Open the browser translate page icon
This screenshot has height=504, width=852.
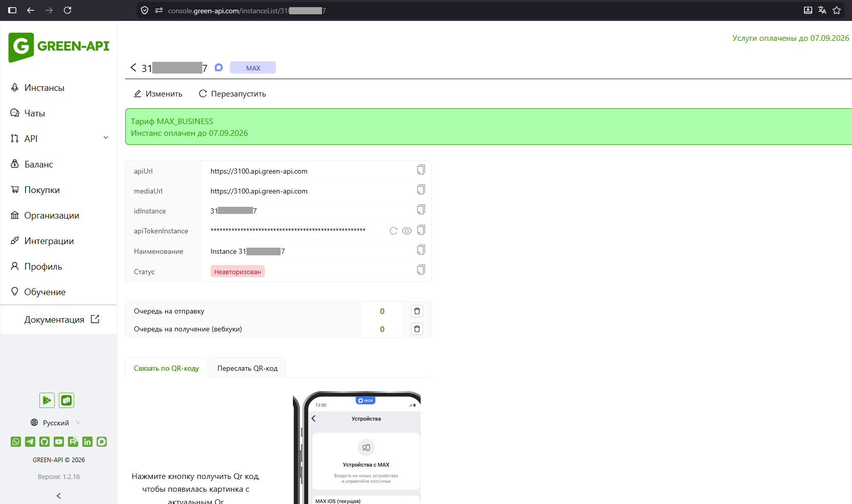pyautogui.click(x=822, y=10)
